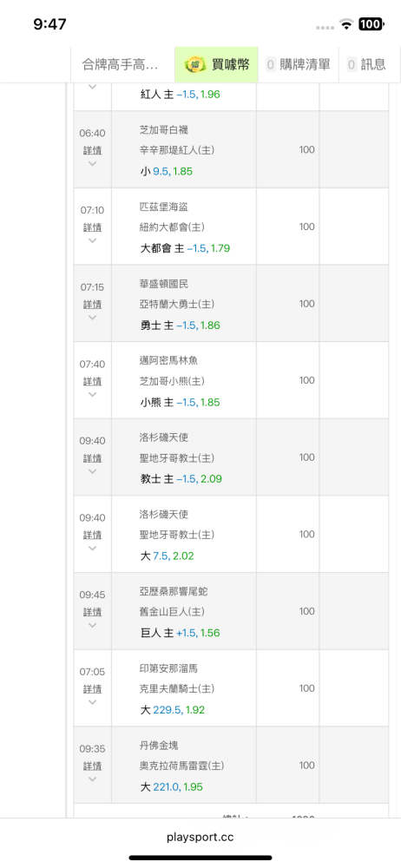Image resolution: width=401 pixels, height=868 pixels.
Task: Expand chevron under 06:40 詳情
Action: (93, 164)
